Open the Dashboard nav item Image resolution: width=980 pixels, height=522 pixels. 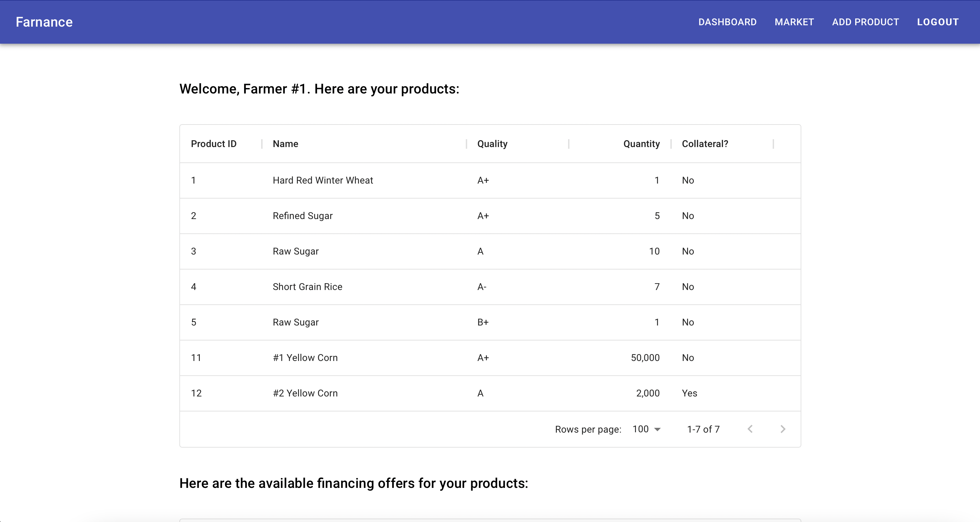click(727, 22)
